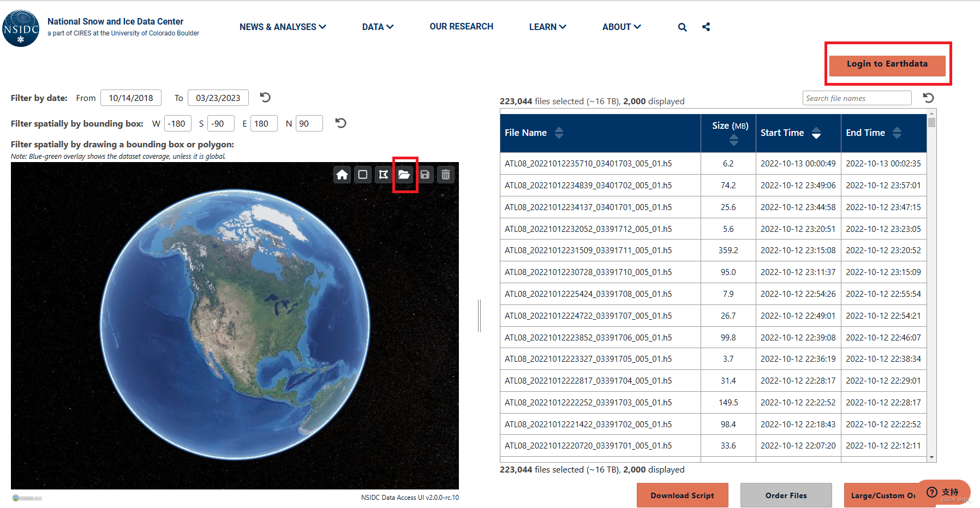980x508 pixels.
Task: Click the Download Script button
Action: pyautogui.click(x=682, y=495)
